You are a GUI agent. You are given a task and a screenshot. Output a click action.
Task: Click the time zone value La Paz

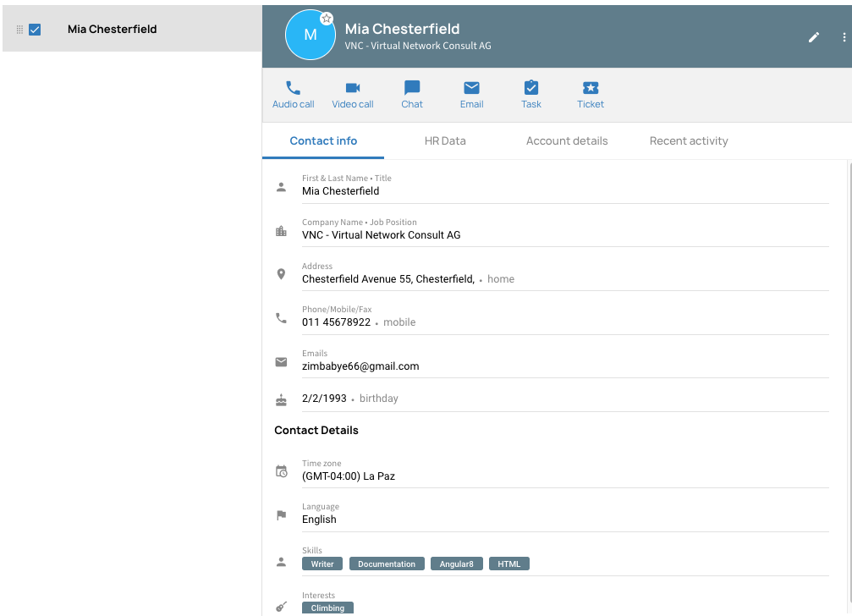pyautogui.click(x=349, y=476)
